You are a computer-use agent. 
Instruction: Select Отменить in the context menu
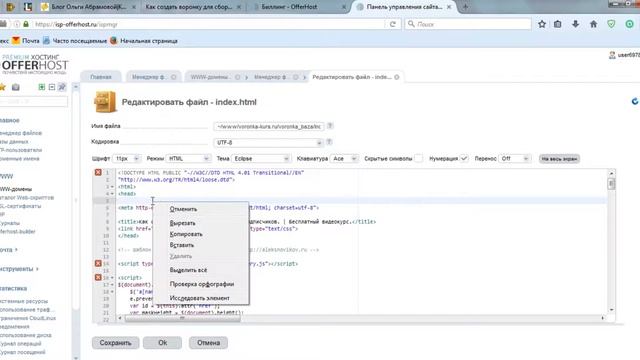click(x=183, y=209)
